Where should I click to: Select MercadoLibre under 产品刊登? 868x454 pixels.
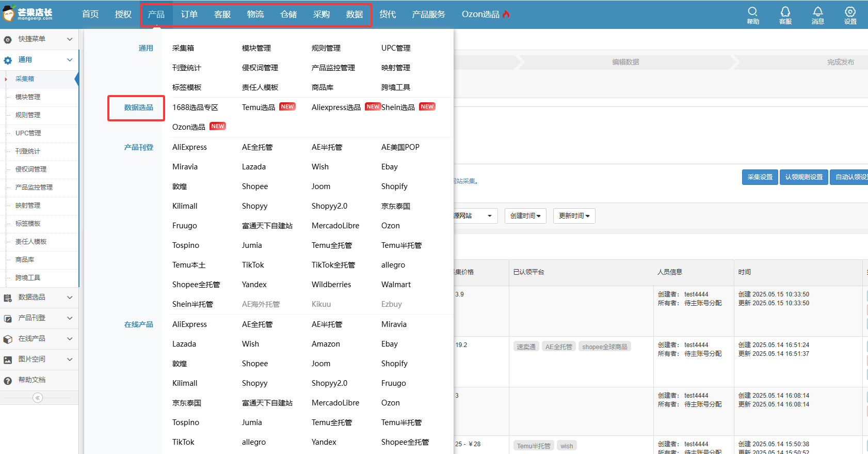[335, 226]
